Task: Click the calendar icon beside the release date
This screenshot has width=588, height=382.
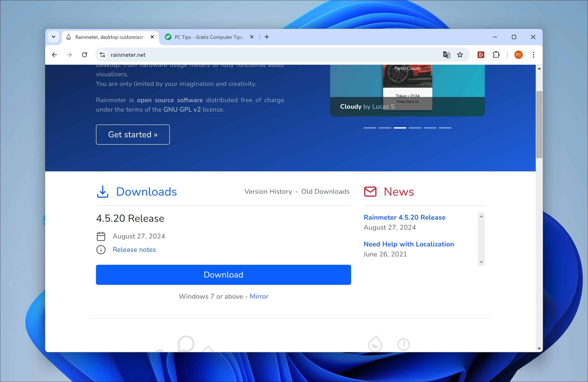Action: pyautogui.click(x=101, y=236)
